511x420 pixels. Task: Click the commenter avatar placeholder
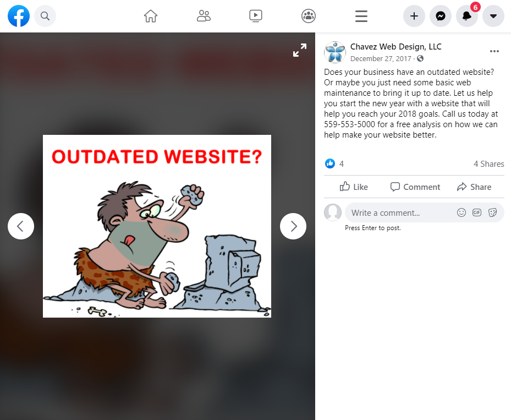tap(332, 212)
